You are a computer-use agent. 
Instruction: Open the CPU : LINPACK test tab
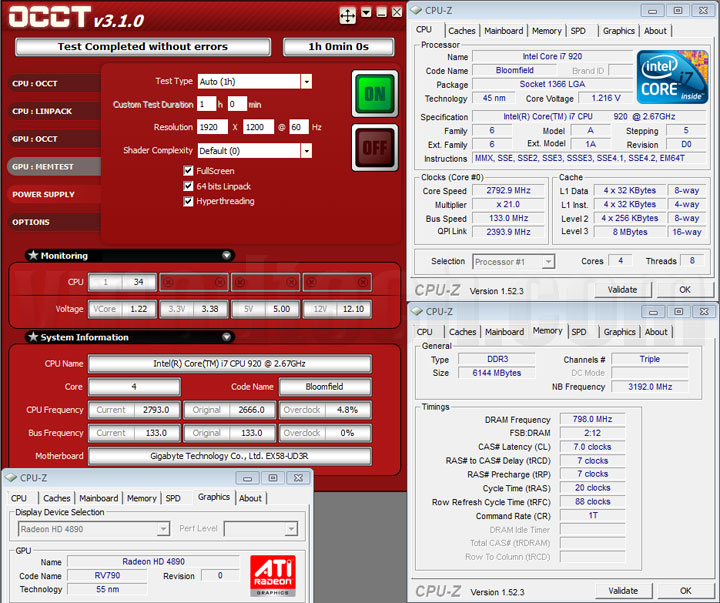coord(54,111)
